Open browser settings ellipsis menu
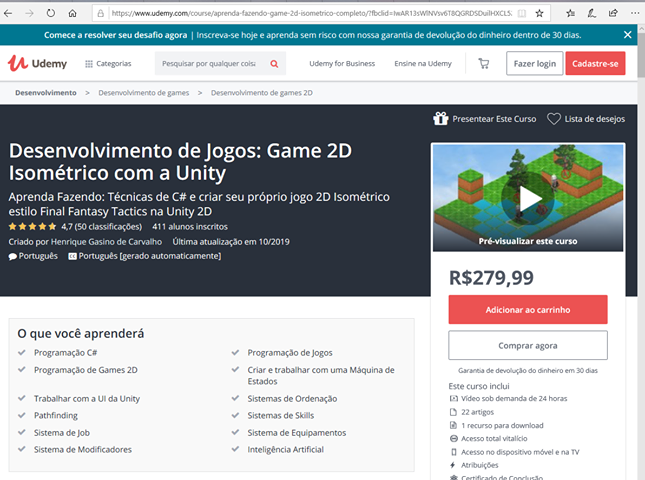The width and height of the screenshot is (645, 480). pyautogui.click(x=635, y=13)
